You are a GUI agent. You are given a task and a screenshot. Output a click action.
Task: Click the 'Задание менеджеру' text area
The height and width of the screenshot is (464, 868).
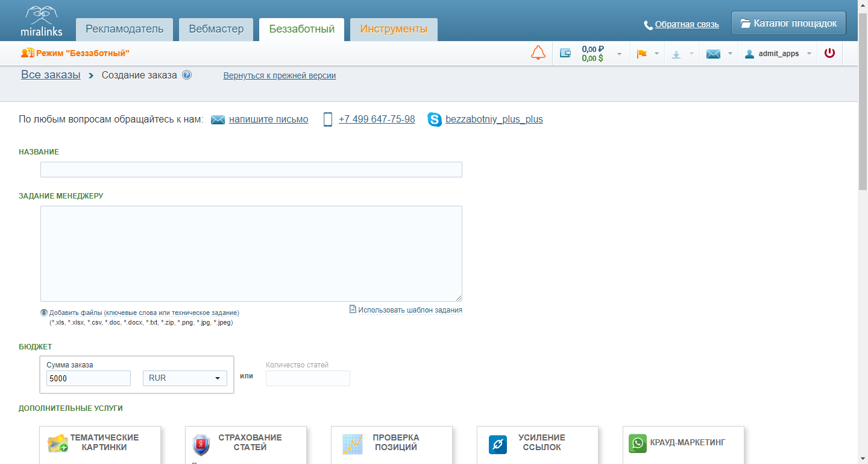[x=251, y=253]
